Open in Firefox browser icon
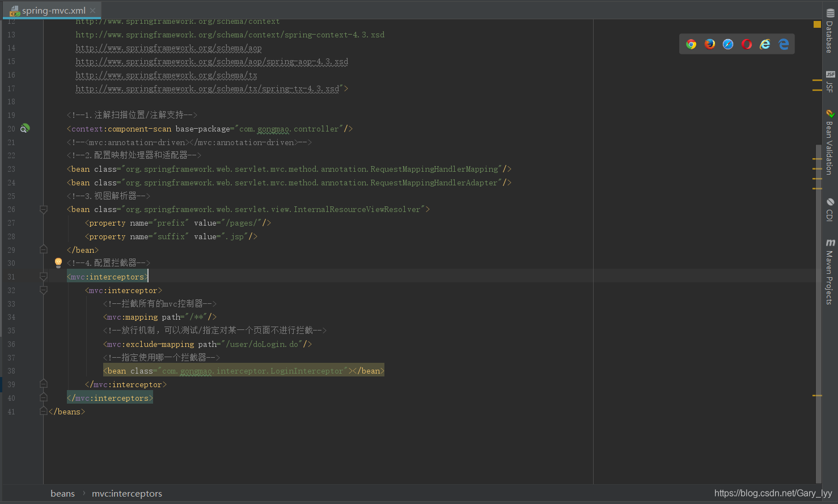 (x=710, y=44)
